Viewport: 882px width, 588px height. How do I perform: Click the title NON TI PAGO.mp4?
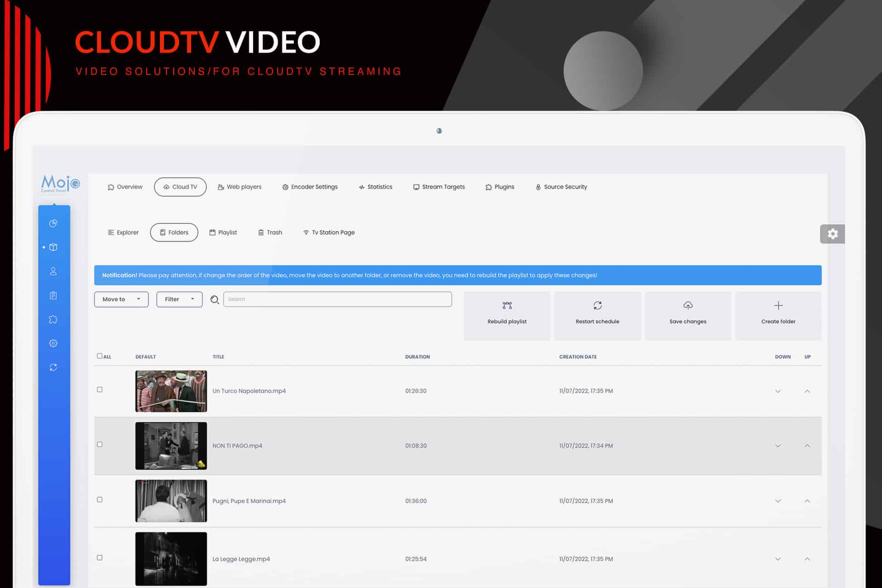237,446
